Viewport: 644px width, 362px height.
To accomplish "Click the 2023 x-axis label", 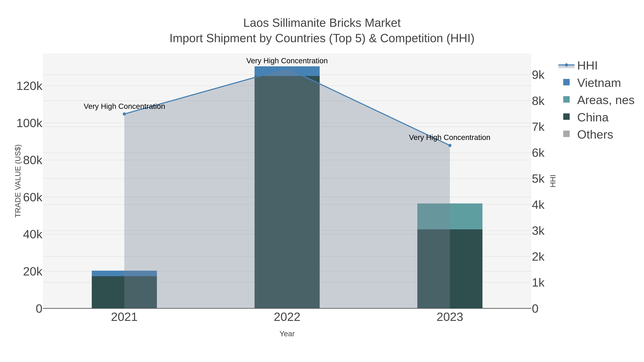I will 450,317.
